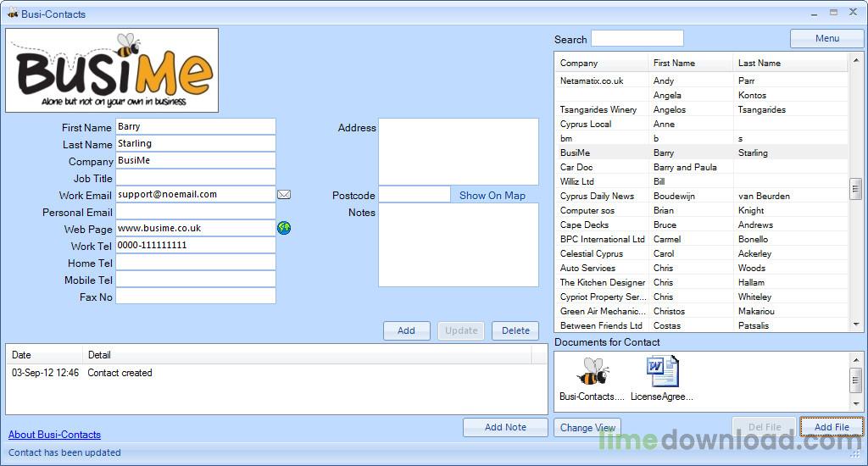Open the web page globe icon
The height and width of the screenshot is (466, 868).
284,228
